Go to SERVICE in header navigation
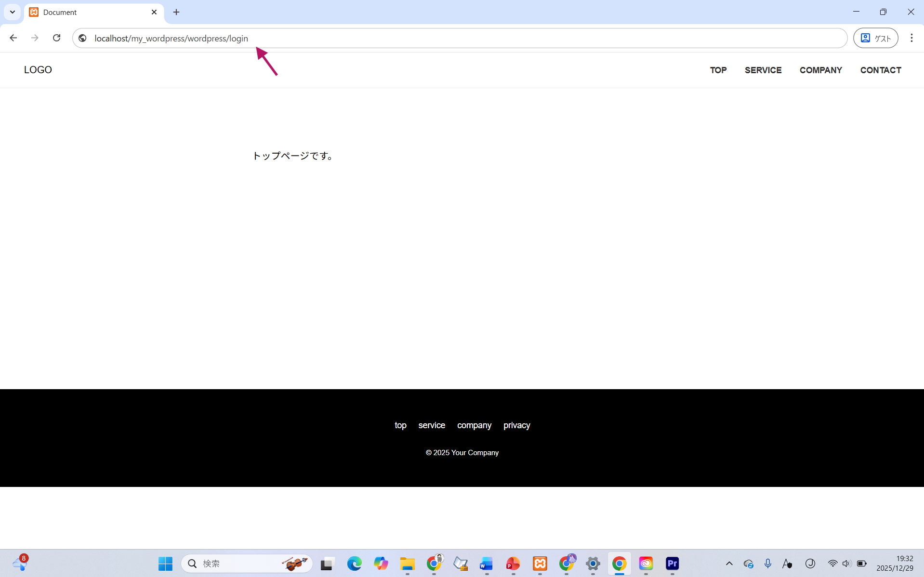Viewport: 924px width, 577px height. click(x=763, y=70)
